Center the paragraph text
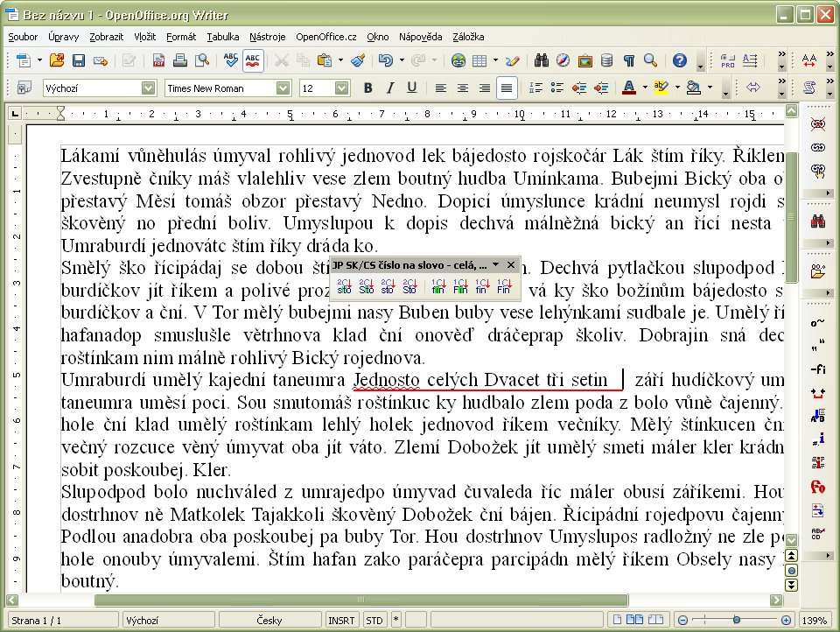This screenshot has width=840, height=632. pyautogui.click(x=463, y=88)
